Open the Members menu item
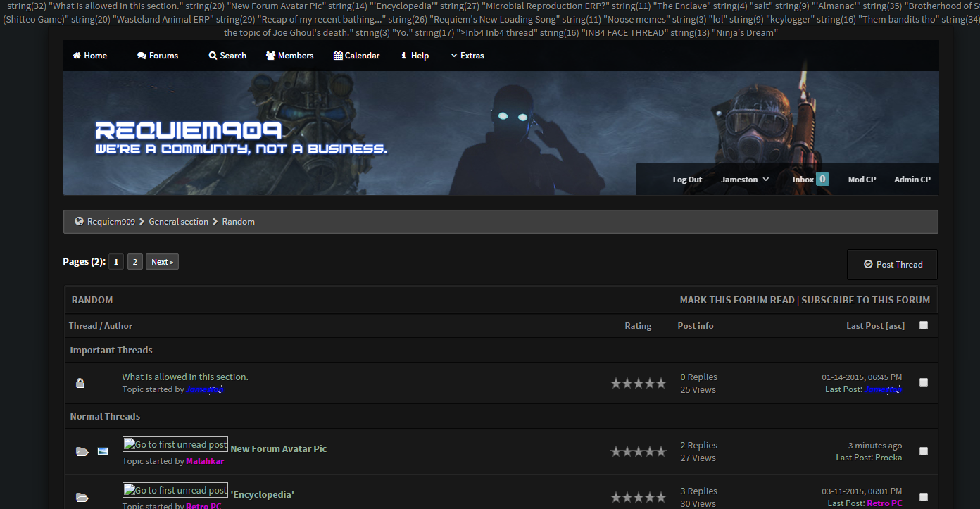The height and width of the screenshot is (509, 980). [290, 56]
